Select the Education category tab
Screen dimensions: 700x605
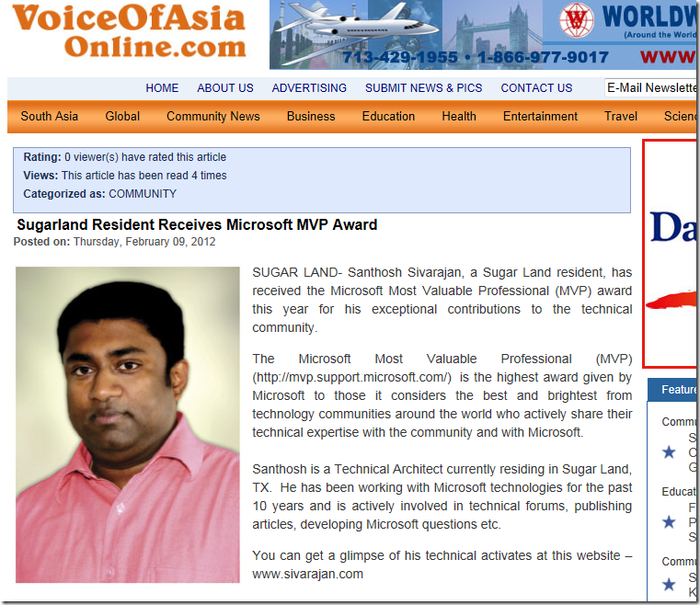(x=388, y=117)
